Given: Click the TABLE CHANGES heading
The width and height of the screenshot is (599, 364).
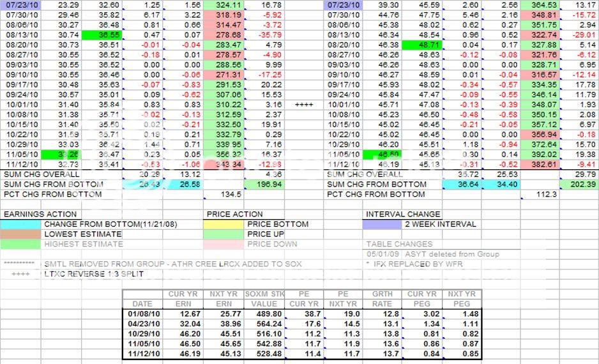Looking at the screenshot, I should (399, 244).
